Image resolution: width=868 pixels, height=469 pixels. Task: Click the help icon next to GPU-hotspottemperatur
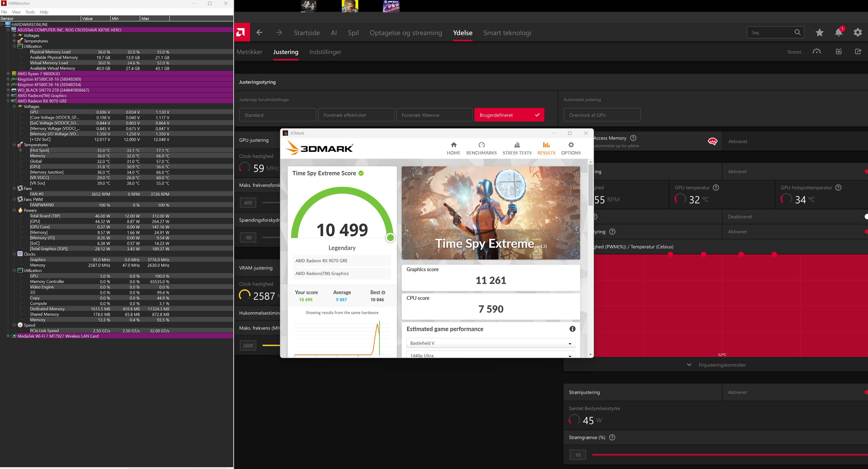pos(838,187)
